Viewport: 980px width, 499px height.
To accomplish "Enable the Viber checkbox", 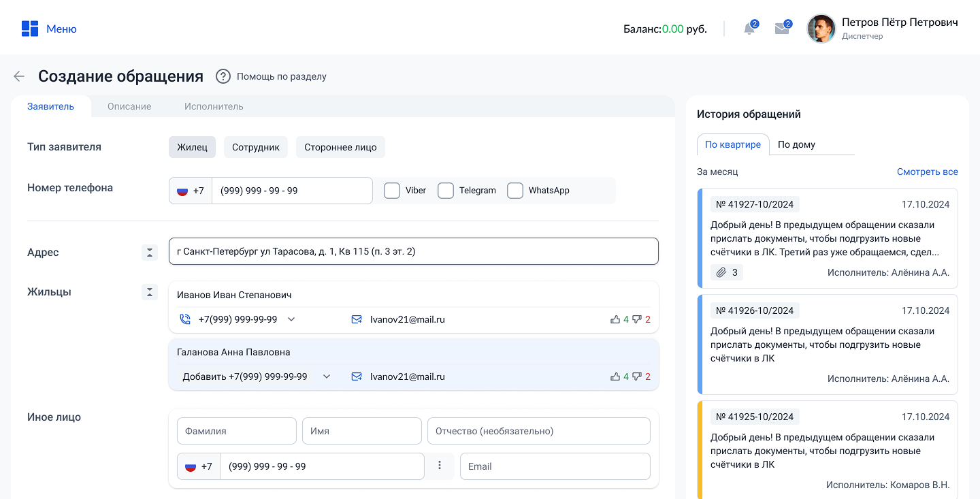I will [392, 191].
